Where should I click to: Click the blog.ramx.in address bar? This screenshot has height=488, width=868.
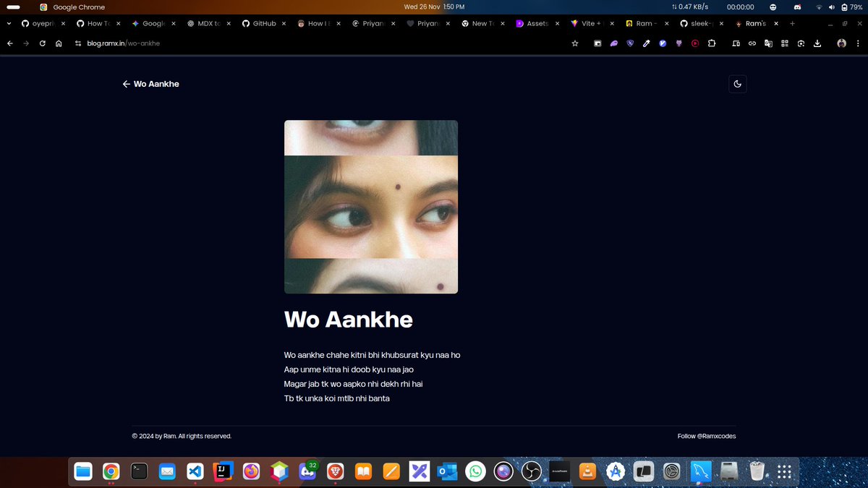[x=318, y=43]
